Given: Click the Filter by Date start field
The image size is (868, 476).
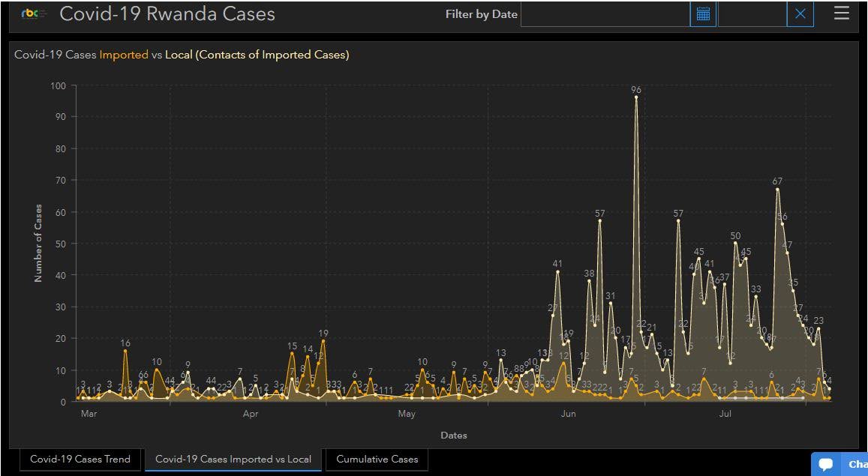Looking at the screenshot, I should [x=605, y=14].
